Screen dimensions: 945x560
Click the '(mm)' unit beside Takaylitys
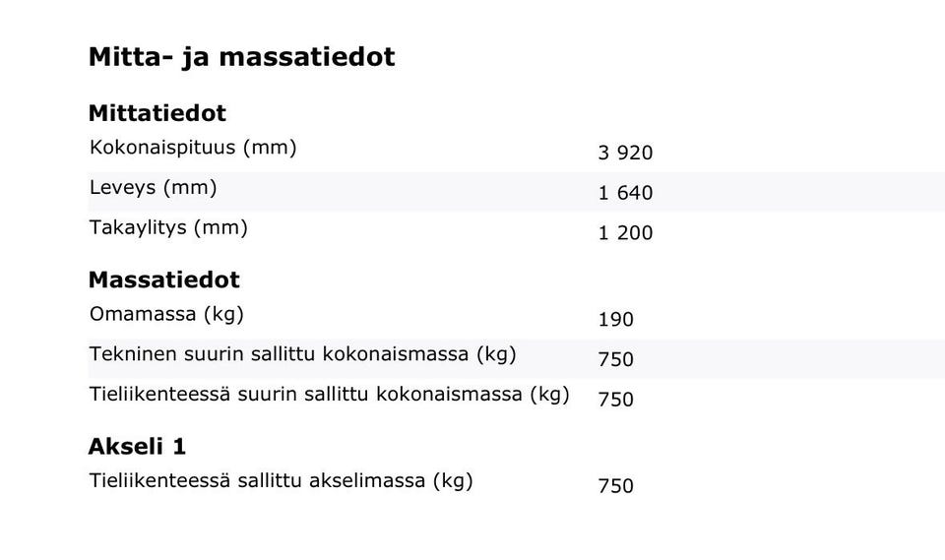tap(220, 228)
